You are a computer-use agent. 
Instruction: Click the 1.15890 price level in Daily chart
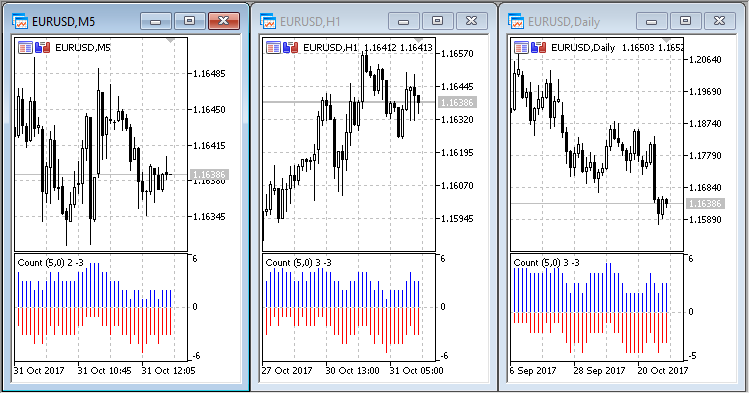coord(705,219)
